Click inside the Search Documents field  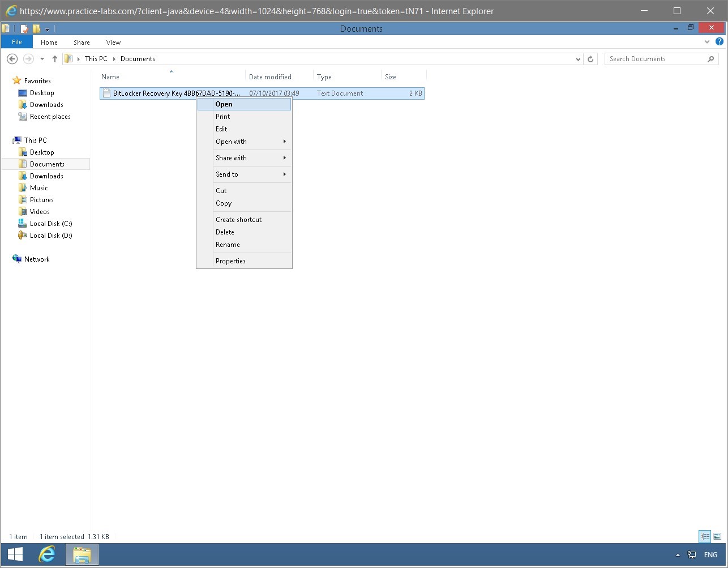651,58
